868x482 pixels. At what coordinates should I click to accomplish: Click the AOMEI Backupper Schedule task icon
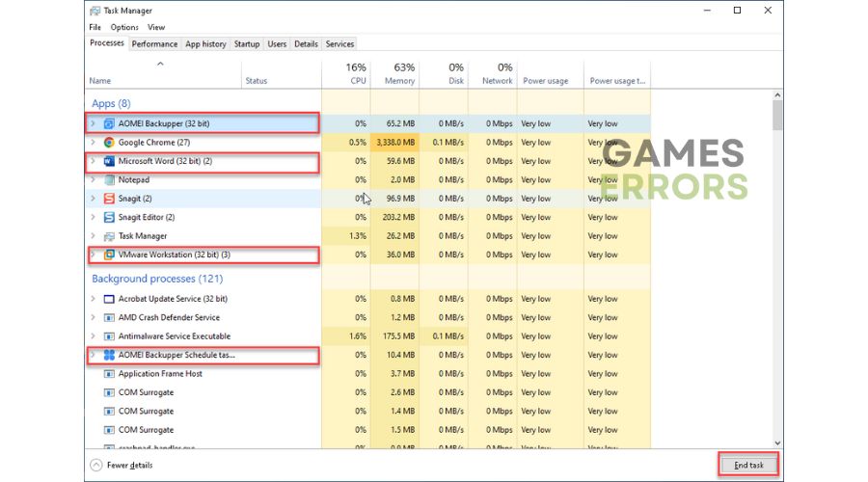[x=109, y=356]
